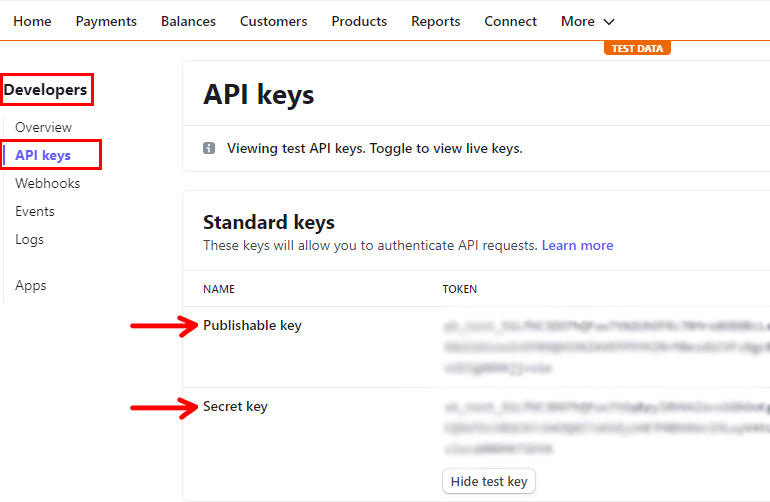Click the Connect menu item
Image resolution: width=770 pixels, height=502 pixels.
tap(510, 21)
